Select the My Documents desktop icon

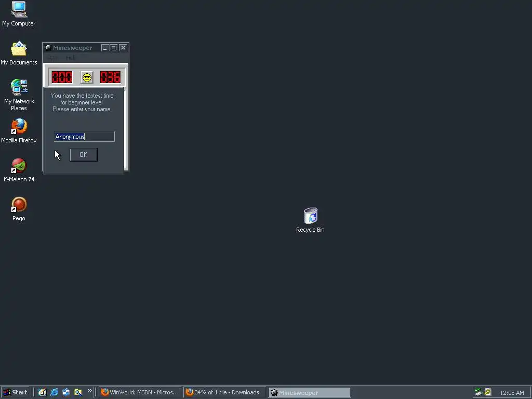[x=19, y=54]
